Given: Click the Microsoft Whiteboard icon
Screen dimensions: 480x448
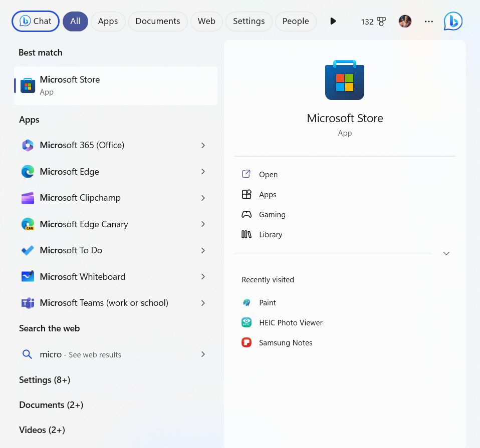Looking at the screenshot, I should pyautogui.click(x=28, y=276).
